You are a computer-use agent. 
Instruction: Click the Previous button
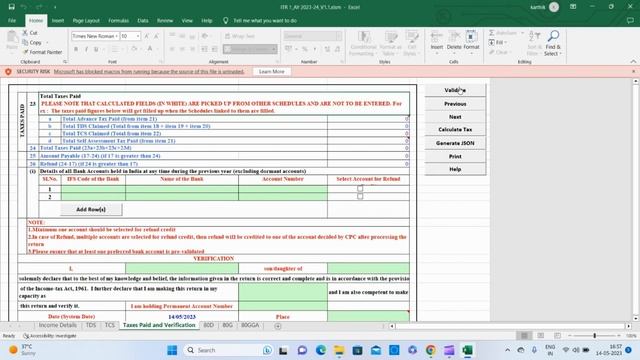pos(455,104)
